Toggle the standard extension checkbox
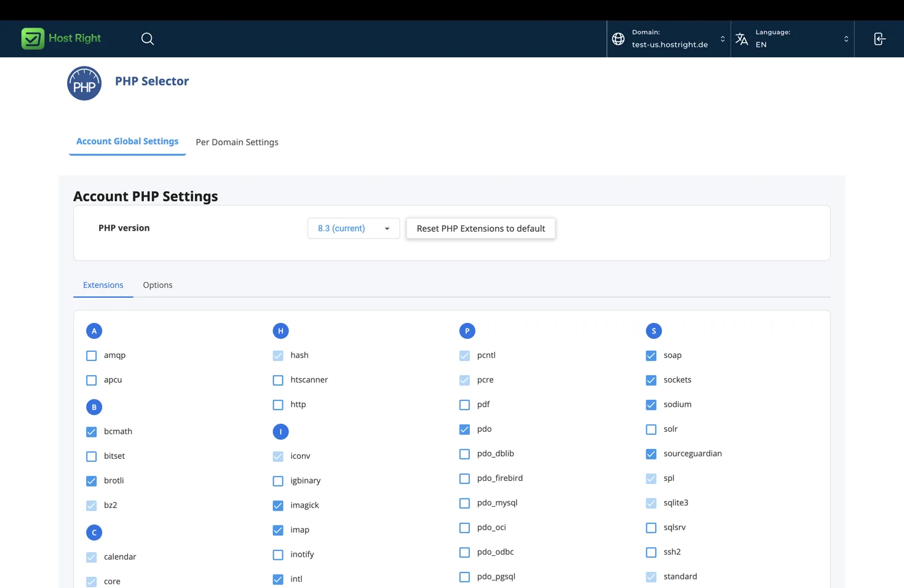The height and width of the screenshot is (588, 904). click(651, 577)
